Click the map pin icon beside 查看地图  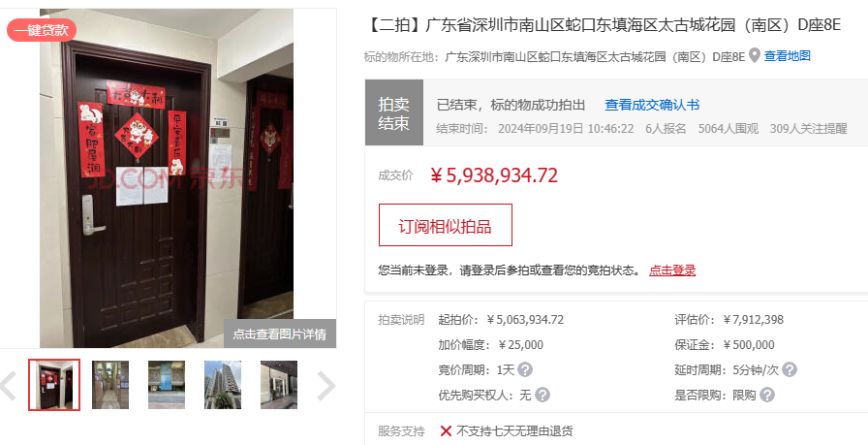tap(754, 55)
